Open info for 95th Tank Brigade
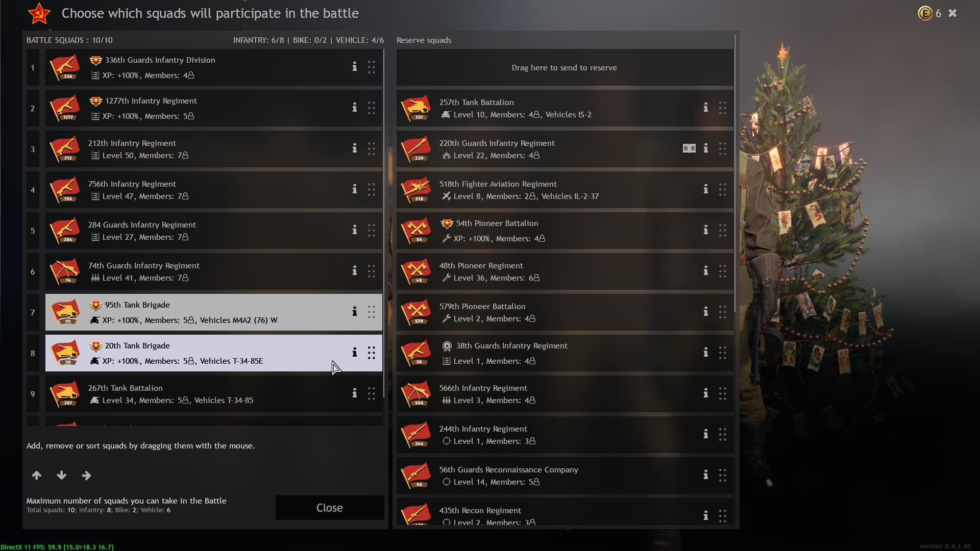The height and width of the screenshot is (551, 980). 354,312
